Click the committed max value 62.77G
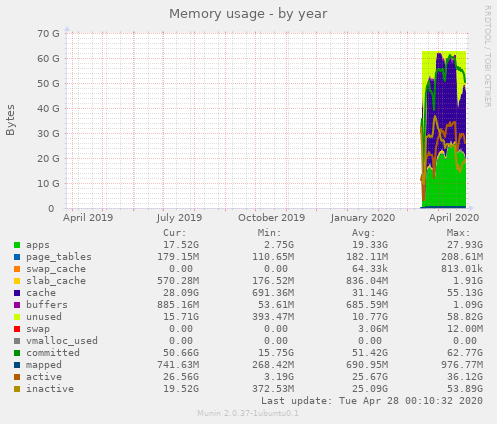The width and height of the screenshot is (497, 424). tap(465, 353)
